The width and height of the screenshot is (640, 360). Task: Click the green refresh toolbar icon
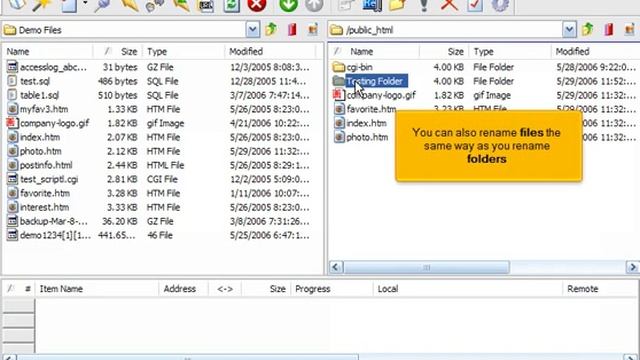click(x=231, y=5)
